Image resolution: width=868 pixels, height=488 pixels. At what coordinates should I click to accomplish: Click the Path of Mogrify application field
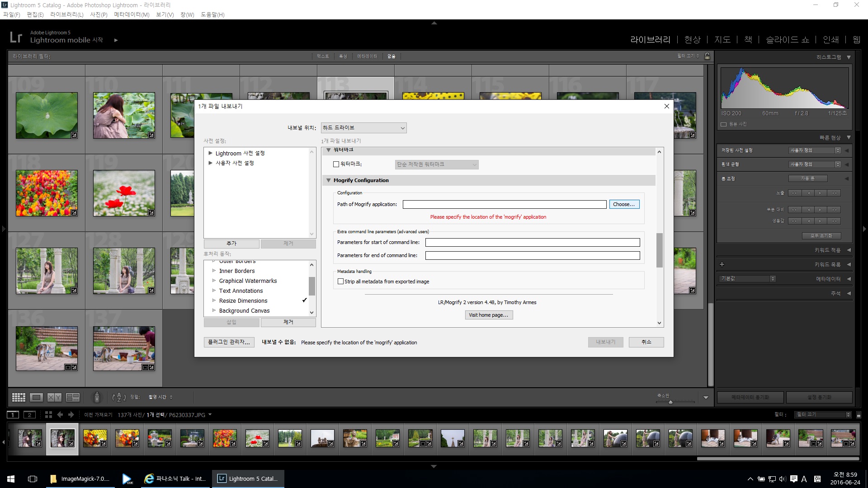[504, 205]
